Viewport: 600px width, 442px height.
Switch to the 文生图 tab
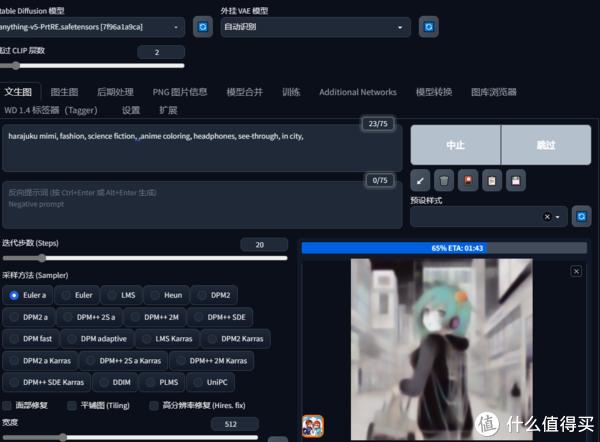point(18,92)
